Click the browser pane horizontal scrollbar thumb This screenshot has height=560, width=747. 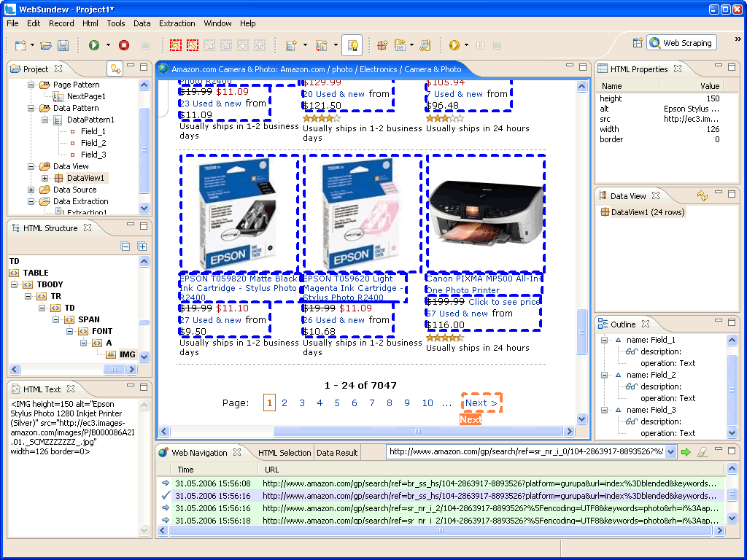click(x=418, y=432)
